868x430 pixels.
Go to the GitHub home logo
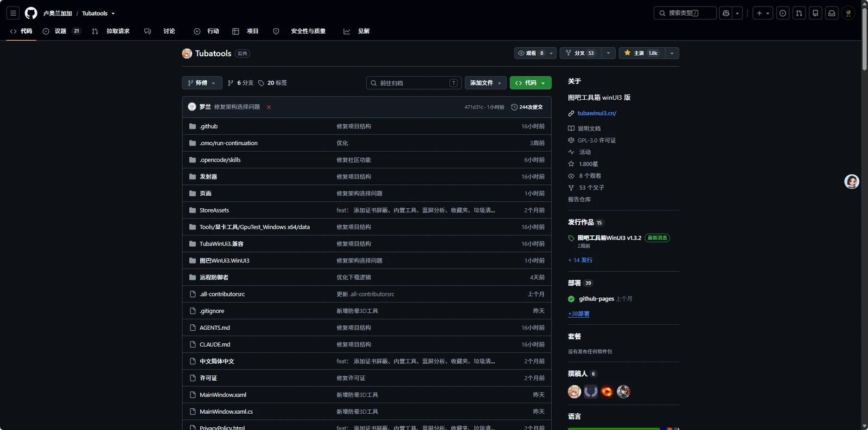(31, 13)
